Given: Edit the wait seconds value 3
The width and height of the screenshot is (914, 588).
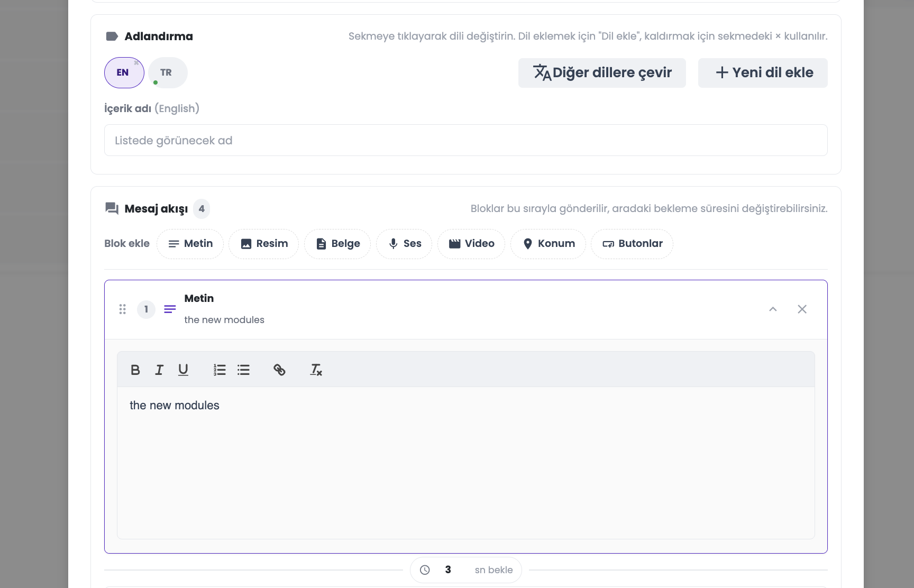Looking at the screenshot, I should 448,570.
